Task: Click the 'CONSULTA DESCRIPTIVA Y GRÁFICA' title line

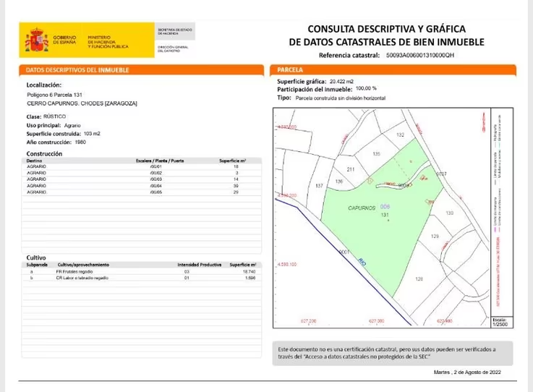Action: (x=387, y=29)
